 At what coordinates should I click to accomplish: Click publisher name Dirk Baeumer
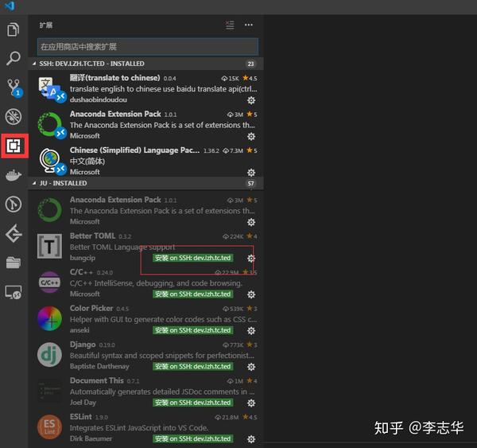point(91,438)
